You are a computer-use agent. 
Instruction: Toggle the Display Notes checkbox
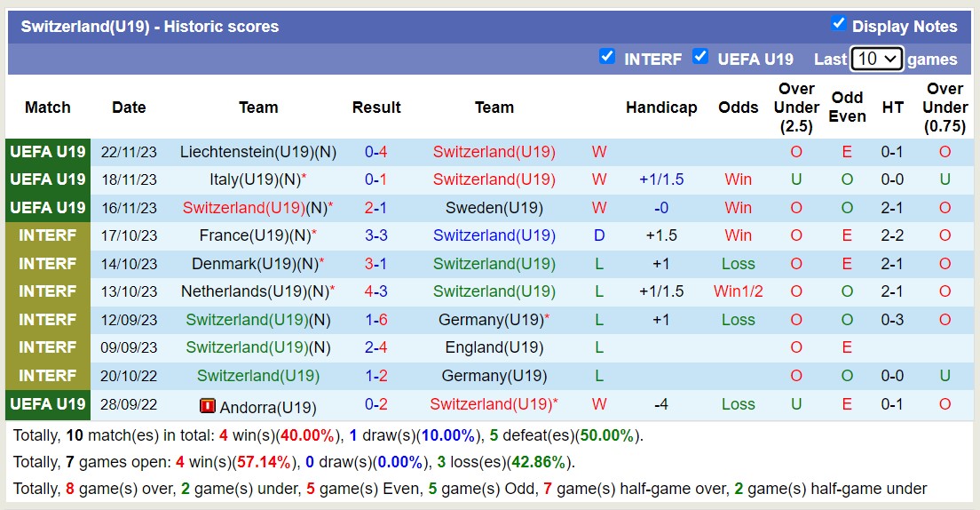pos(838,24)
